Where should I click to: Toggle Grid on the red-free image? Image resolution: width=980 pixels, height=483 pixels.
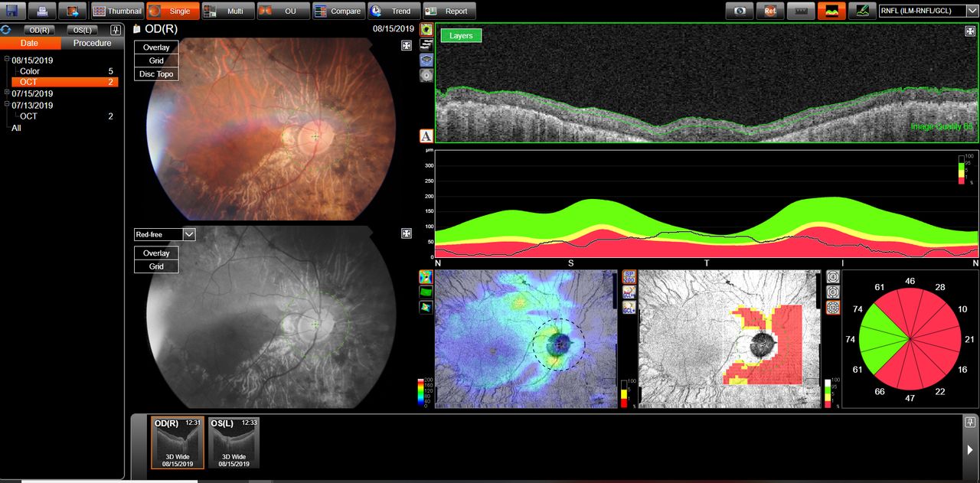[156, 266]
